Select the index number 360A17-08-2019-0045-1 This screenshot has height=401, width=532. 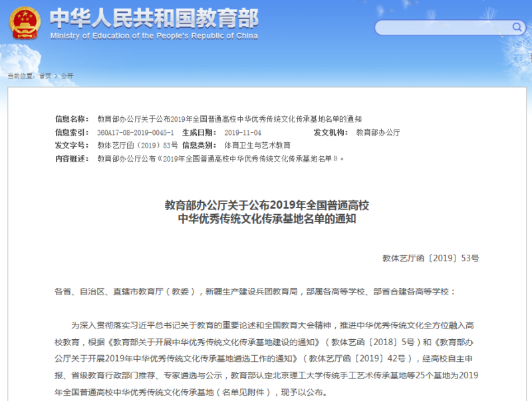coord(136,132)
